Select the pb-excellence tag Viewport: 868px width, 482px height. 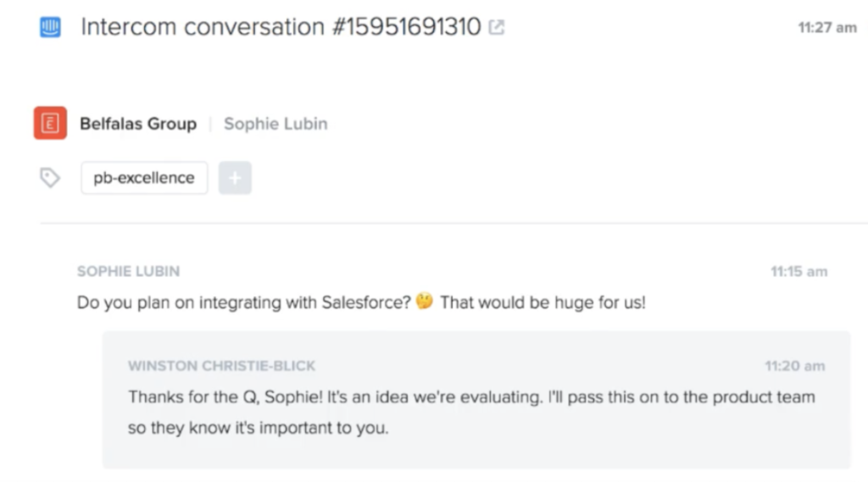144,178
